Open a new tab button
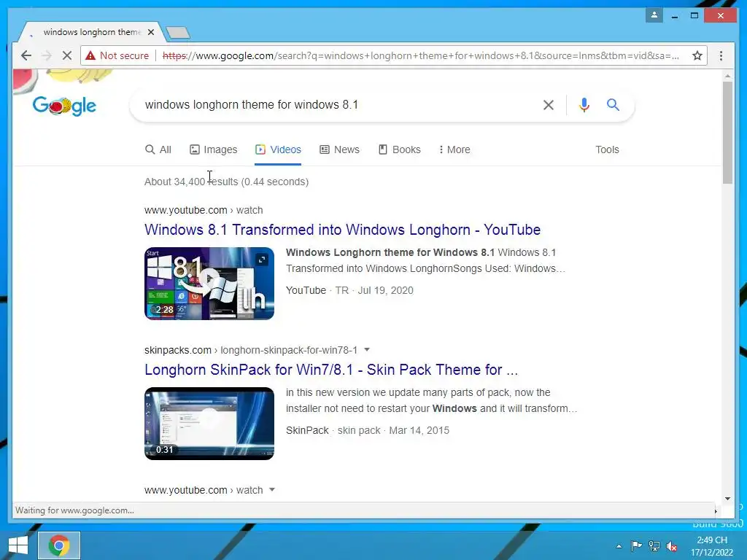 click(178, 32)
